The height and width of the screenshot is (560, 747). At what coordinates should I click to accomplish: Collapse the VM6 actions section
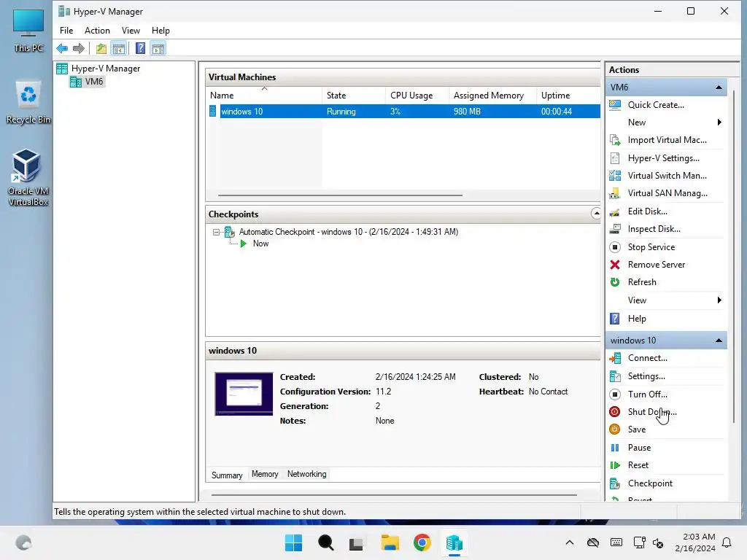719,87
